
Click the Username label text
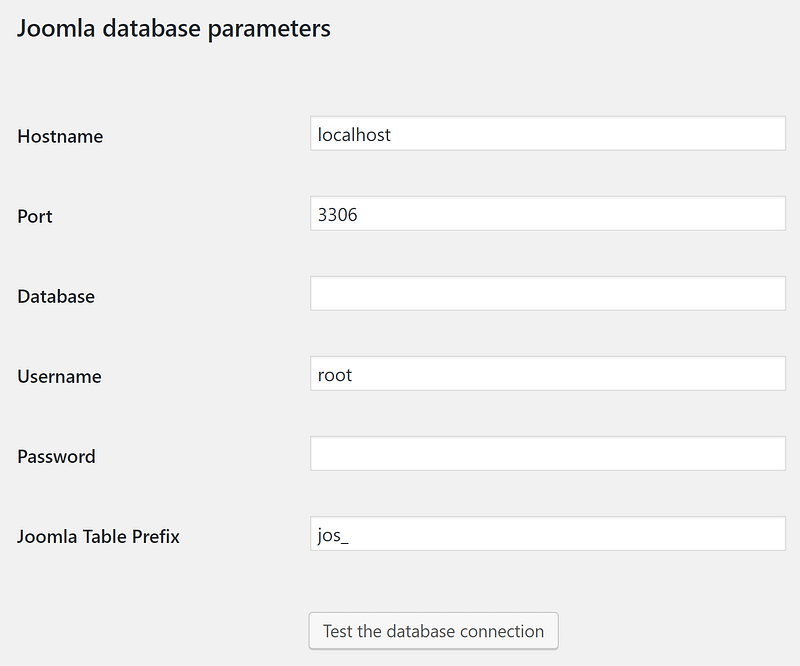[x=59, y=376]
